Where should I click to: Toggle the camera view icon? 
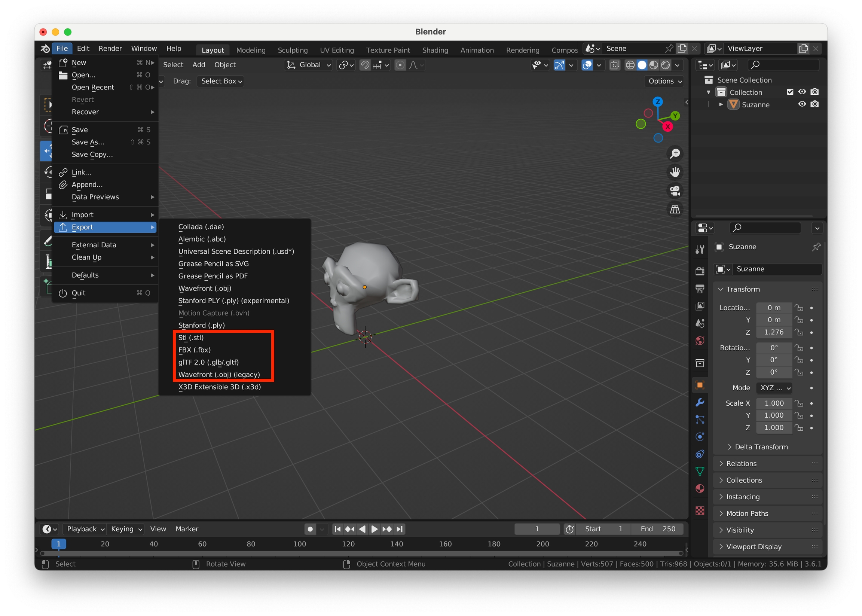pyautogui.click(x=675, y=191)
